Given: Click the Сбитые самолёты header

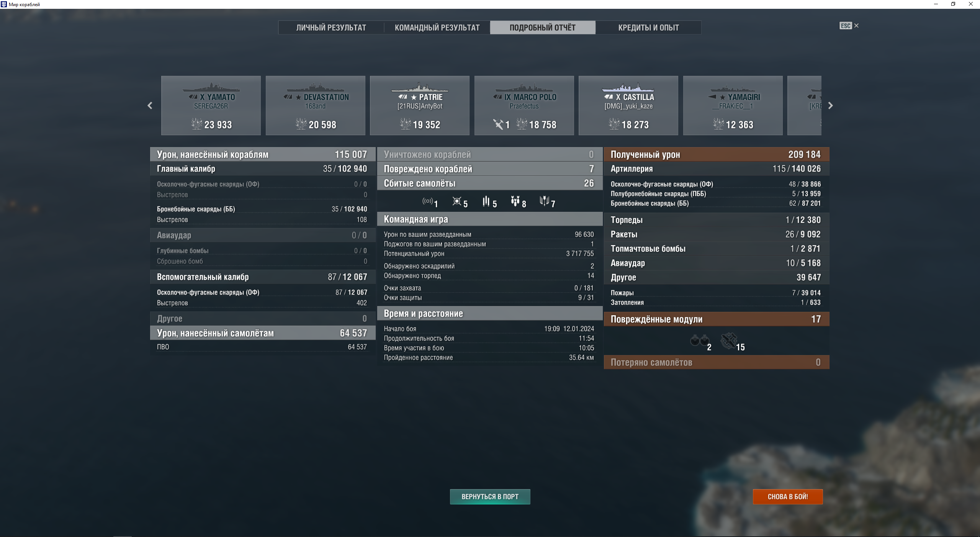Looking at the screenshot, I should [x=490, y=183].
